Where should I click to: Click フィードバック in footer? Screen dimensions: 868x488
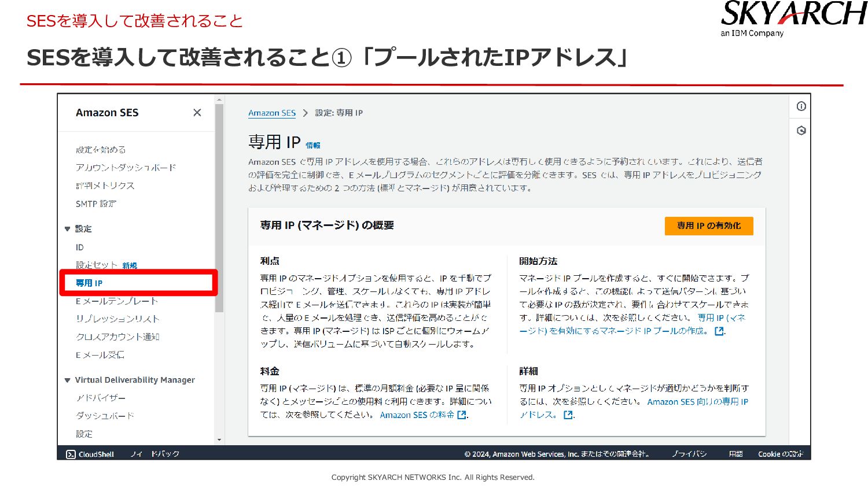155,454
